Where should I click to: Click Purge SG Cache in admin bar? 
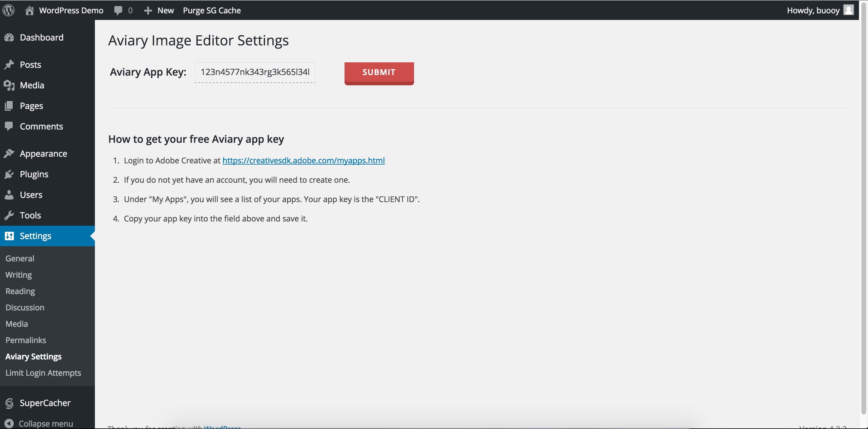point(212,11)
